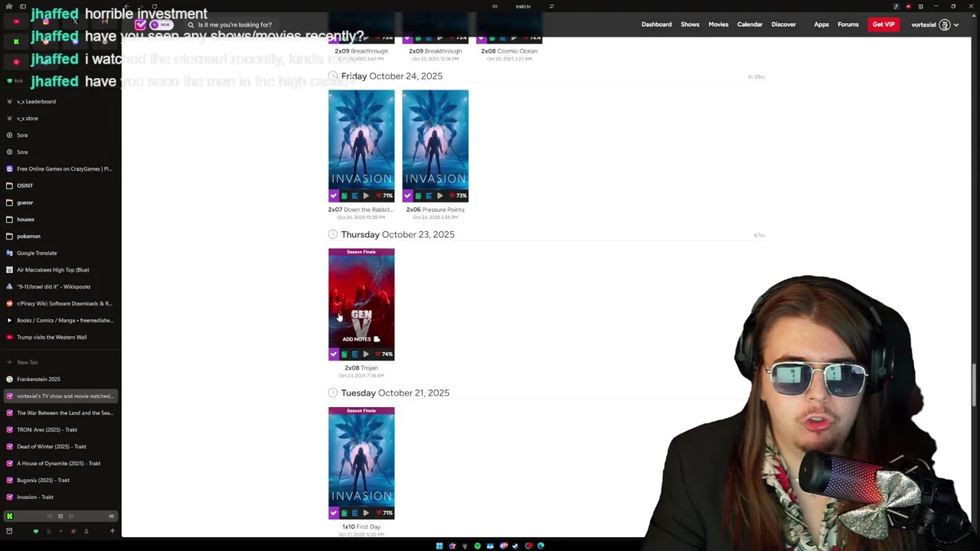Screen dimensions: 980x551
Task: Switch to Invasion - Trakt tab
Action: [x=60, y=497]
